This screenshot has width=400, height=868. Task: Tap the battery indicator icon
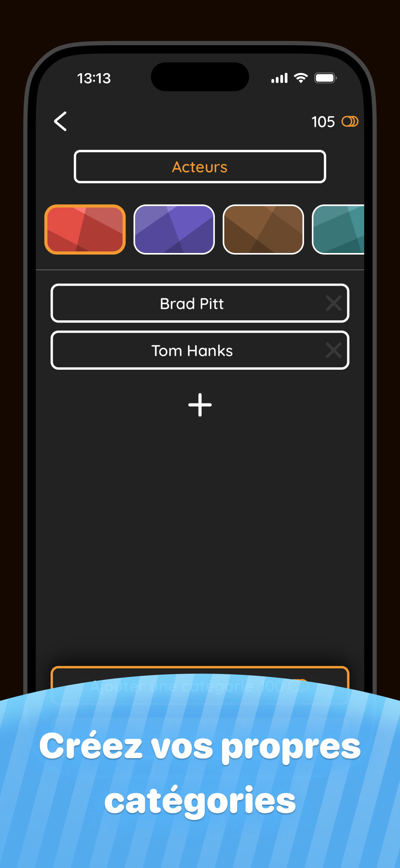pos(325,78)
